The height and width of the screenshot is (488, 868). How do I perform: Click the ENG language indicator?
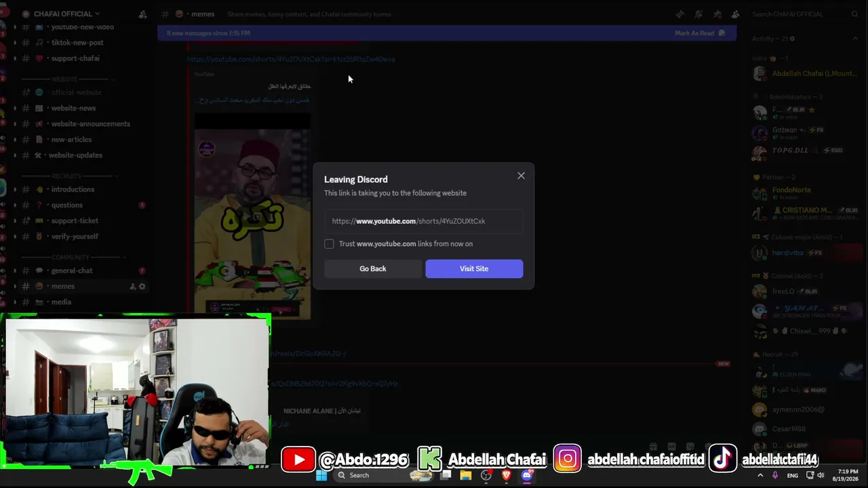[x=792, y=476]
